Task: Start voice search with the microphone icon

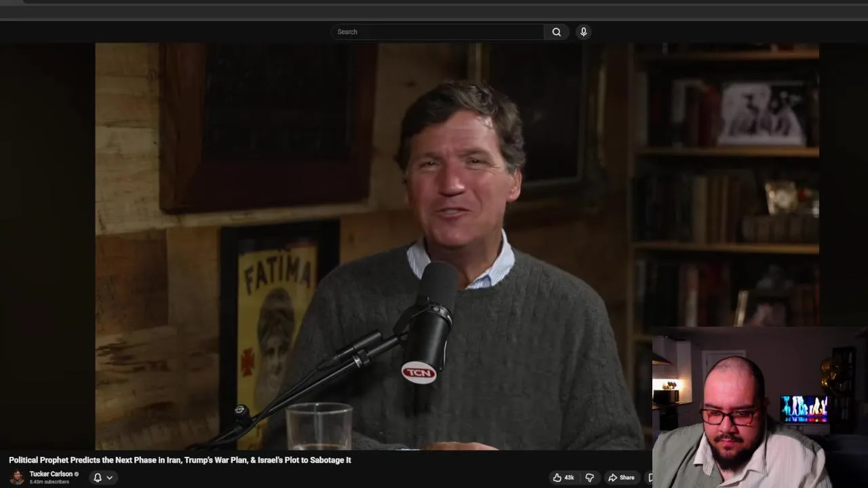Action: click(583, 32)
